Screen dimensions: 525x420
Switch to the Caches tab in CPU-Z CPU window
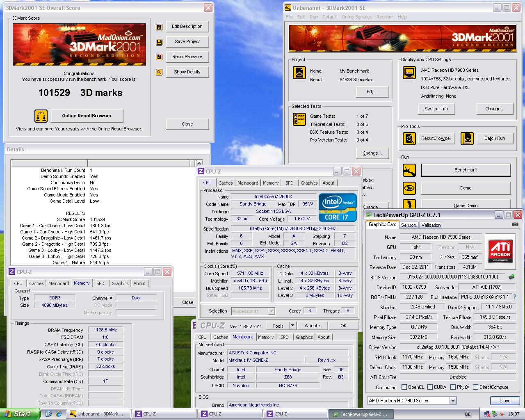[x=225, y=183]
